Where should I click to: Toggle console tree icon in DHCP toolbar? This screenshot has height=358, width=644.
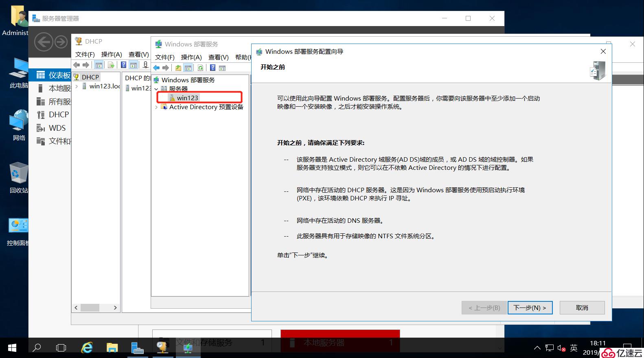pos(99,65)
